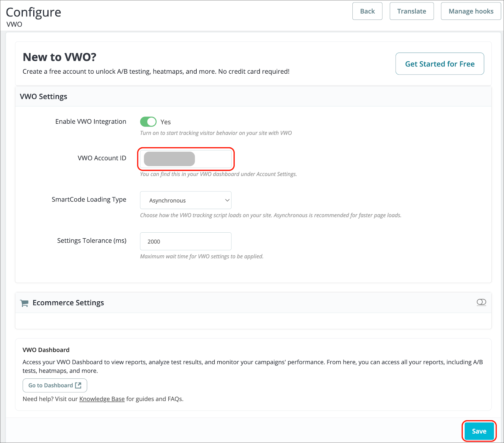The image size is (504, 443).
Task: Disable the Enable VWO Integration toggle
Action: pos(148,122)
